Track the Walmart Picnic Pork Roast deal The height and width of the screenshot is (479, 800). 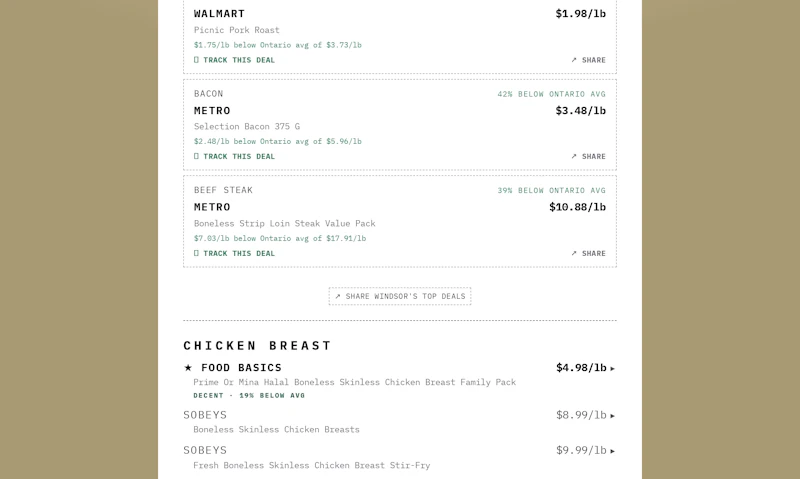pos(234,60)
